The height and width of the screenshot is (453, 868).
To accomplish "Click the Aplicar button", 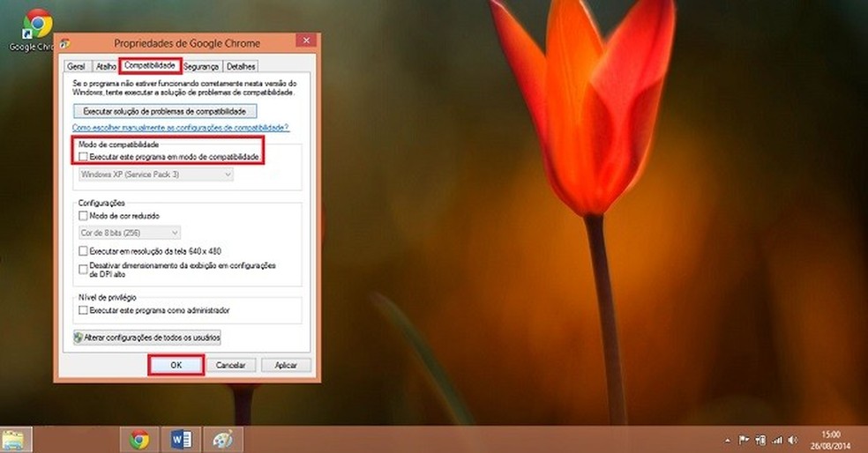I will 286,365.
